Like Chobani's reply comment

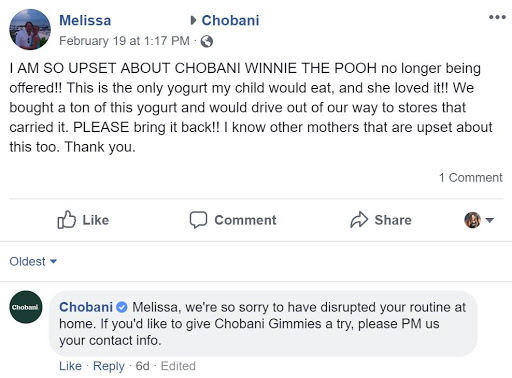pyautogui.click(x=70, y=366)
